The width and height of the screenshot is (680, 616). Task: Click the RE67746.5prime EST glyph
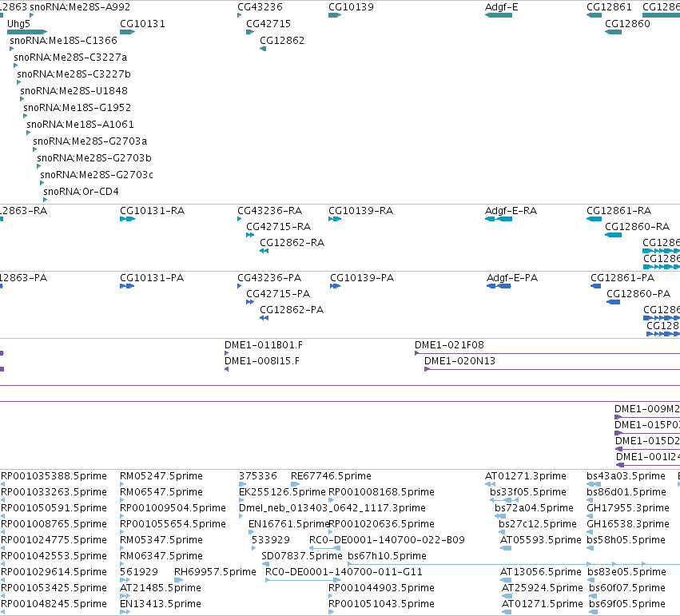[296, 484]
